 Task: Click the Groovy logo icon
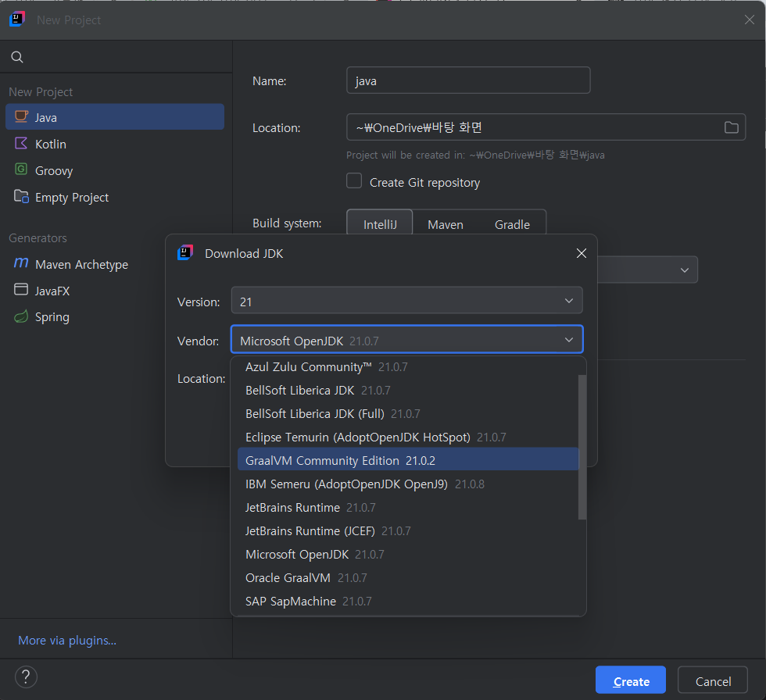22,170
